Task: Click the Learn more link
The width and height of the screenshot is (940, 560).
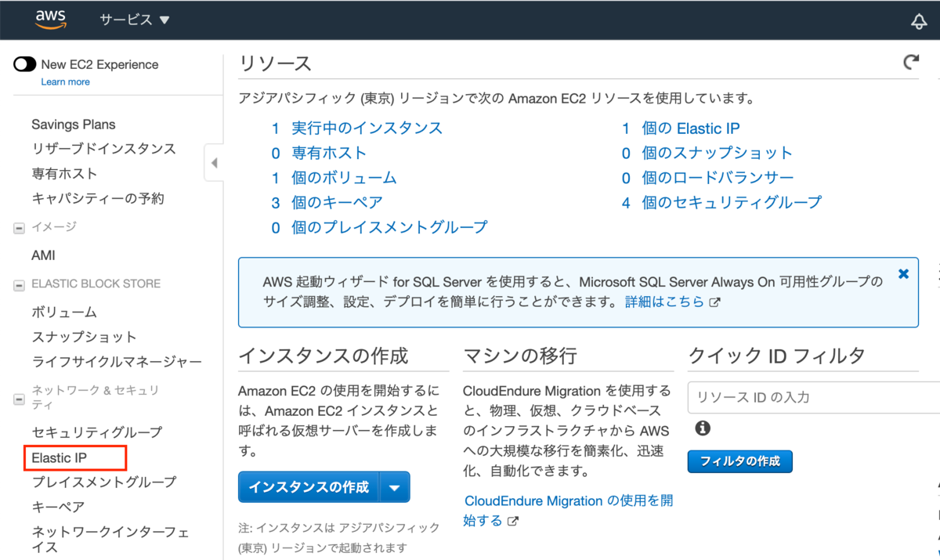Action: pyautogui.click(x=65, y=81)
